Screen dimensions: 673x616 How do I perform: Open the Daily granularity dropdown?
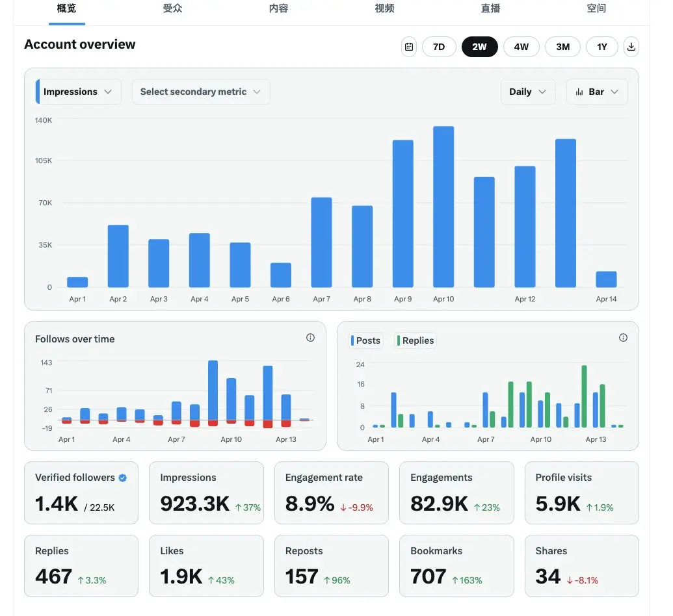[x=528, y=92]
